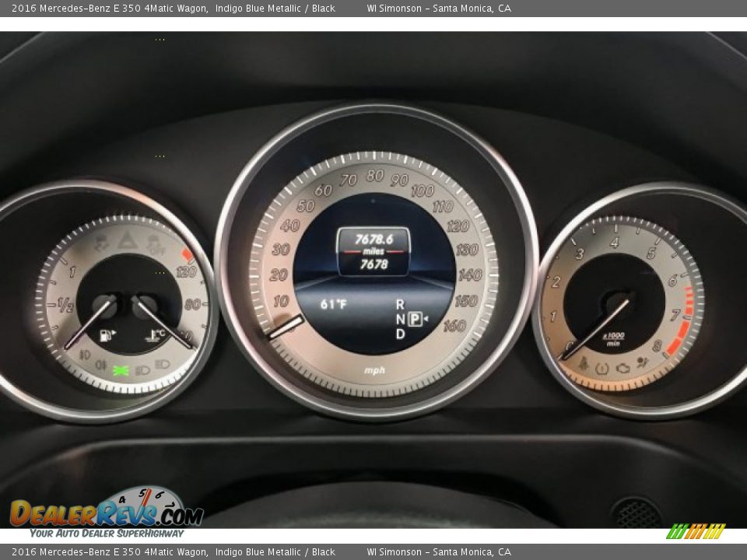Select the D gear letter
The image size is (747, 560).
pyautogui.click(x=400, y=334)
